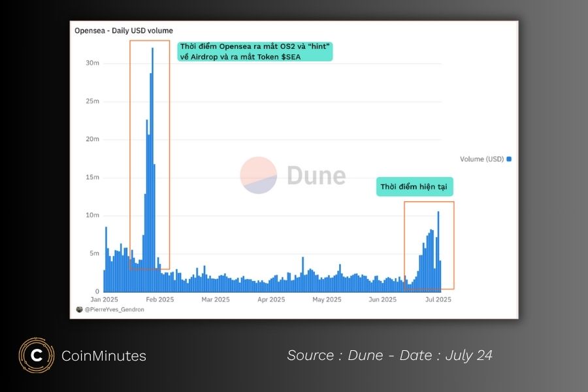This screenshot has height=392, width=588.
Task: Click the 'Jul 2025' x-axis label
Action: click(x=438, y=300)
